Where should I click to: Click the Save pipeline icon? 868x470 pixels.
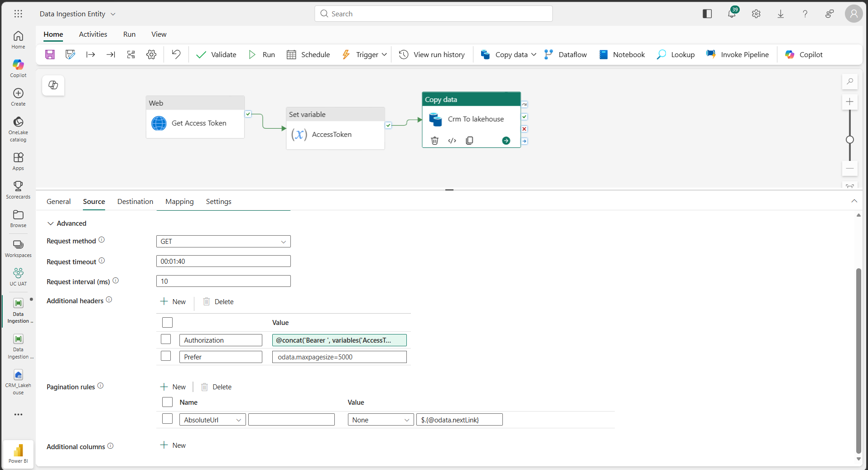click(x=50, y=54)
